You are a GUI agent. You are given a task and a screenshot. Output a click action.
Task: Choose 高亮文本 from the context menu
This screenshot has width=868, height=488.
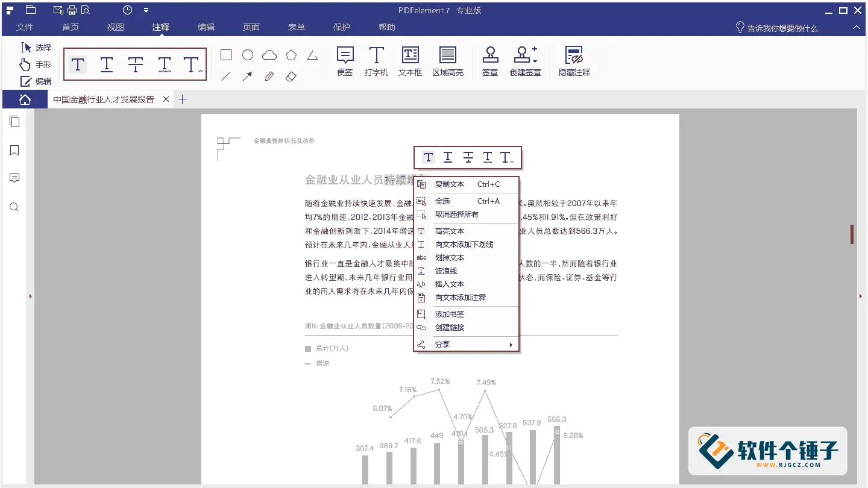point(449,231)
